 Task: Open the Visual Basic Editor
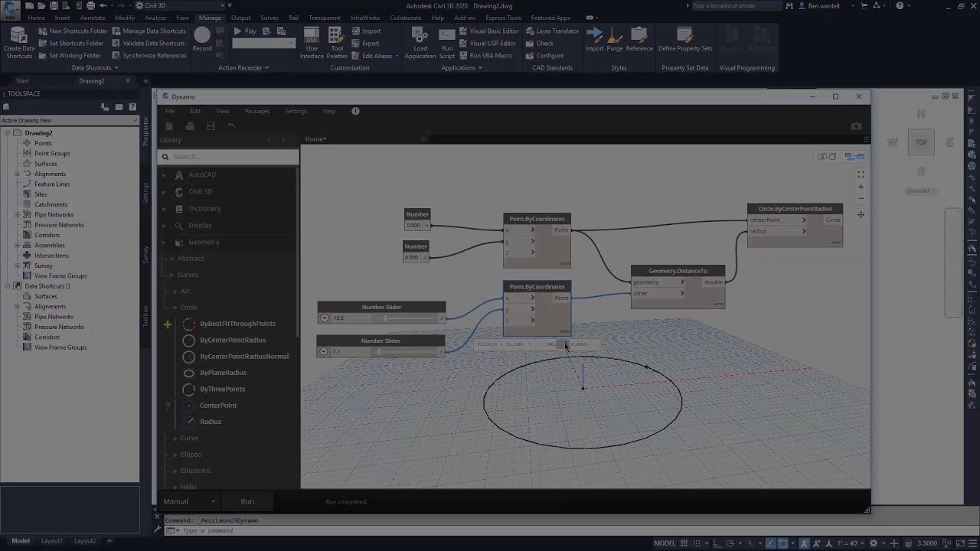pos(488,31)
